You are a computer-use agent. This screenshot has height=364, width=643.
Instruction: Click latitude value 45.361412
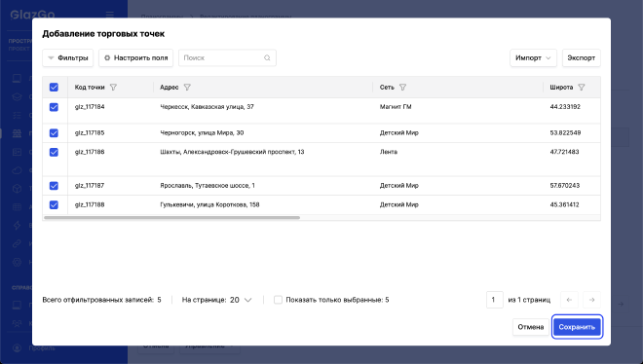(x=565, y=204)
